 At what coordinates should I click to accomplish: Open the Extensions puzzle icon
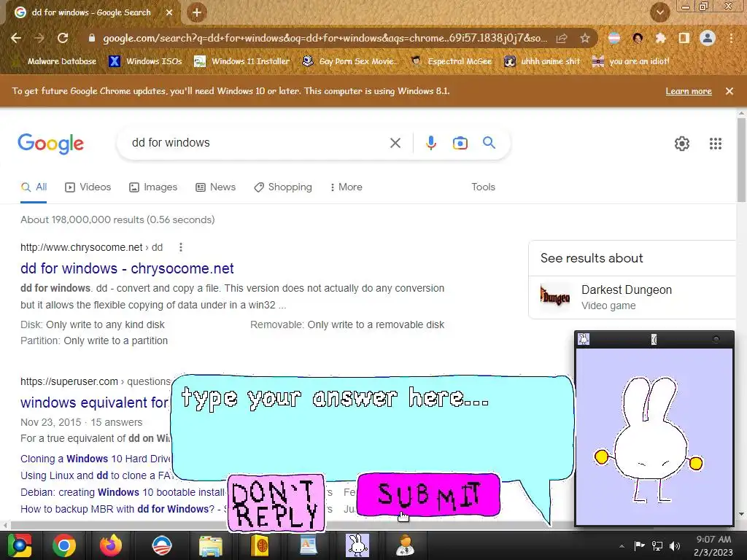[661, 38]
